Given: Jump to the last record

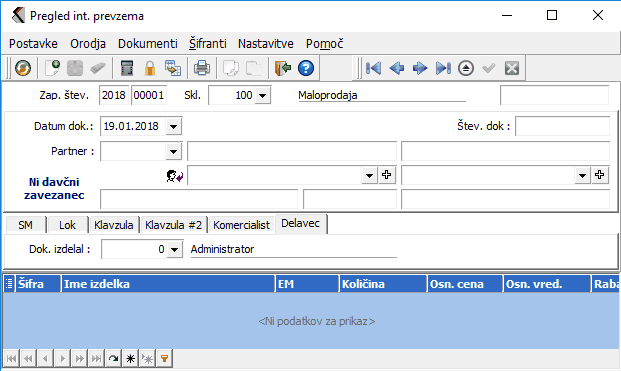Looking at the screenshot, I should click(443, 68).
